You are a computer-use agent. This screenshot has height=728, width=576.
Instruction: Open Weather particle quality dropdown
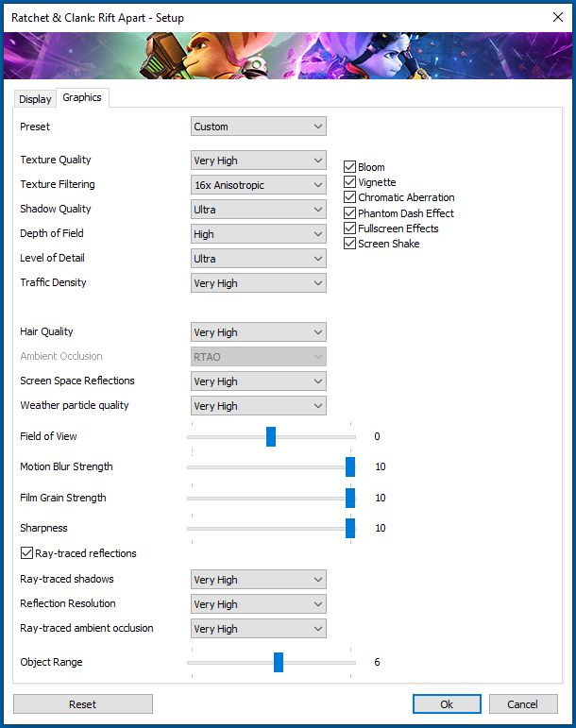tap(259, 406)
